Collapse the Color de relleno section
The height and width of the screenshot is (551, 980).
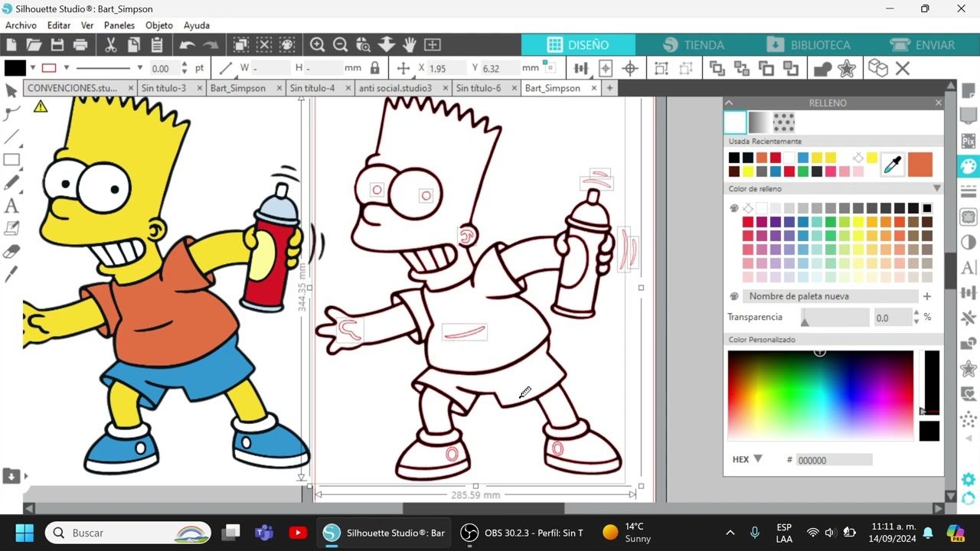[x=936, y=188]
